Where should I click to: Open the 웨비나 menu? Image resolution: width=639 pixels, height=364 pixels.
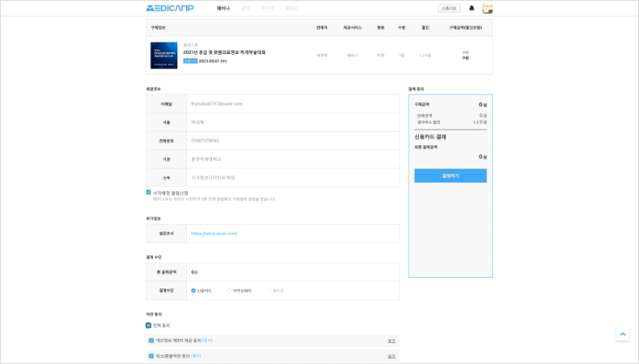click(223, 8)
